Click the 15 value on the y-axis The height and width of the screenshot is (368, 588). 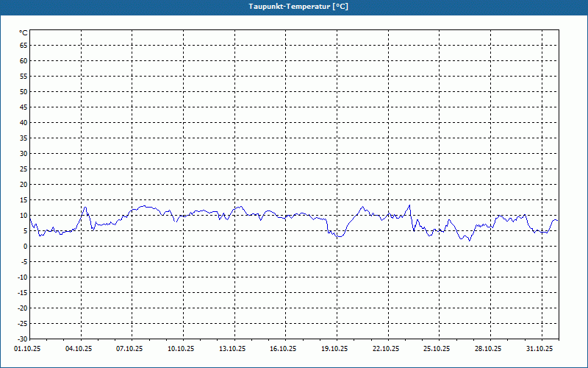point(24,200)
